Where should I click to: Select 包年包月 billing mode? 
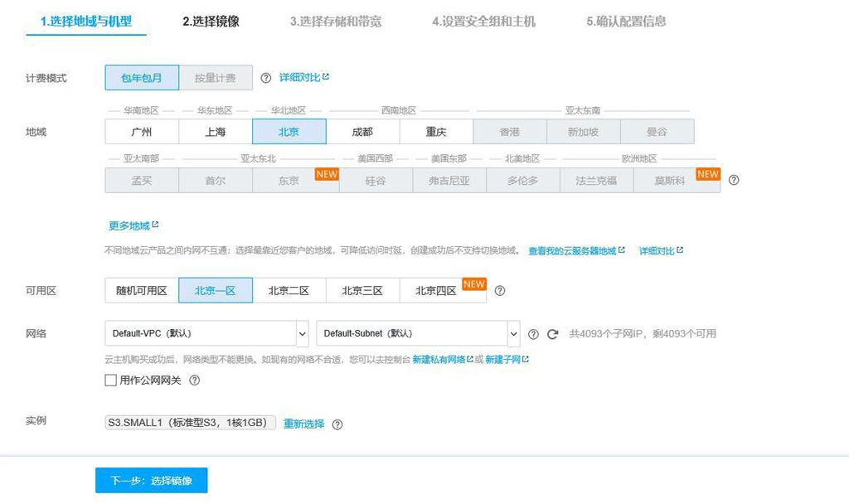(x=142, y=78)
